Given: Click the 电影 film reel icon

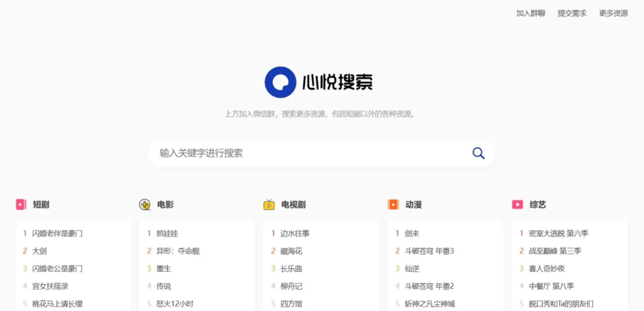Looking at the screenshot, I should pyautogui.click(x=145, y=205).
